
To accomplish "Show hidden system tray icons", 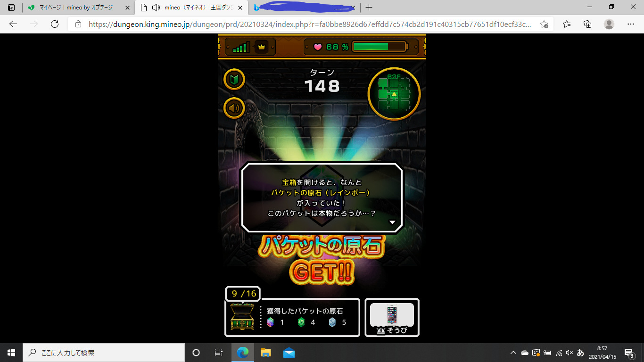I will click(x=513, y=353).
